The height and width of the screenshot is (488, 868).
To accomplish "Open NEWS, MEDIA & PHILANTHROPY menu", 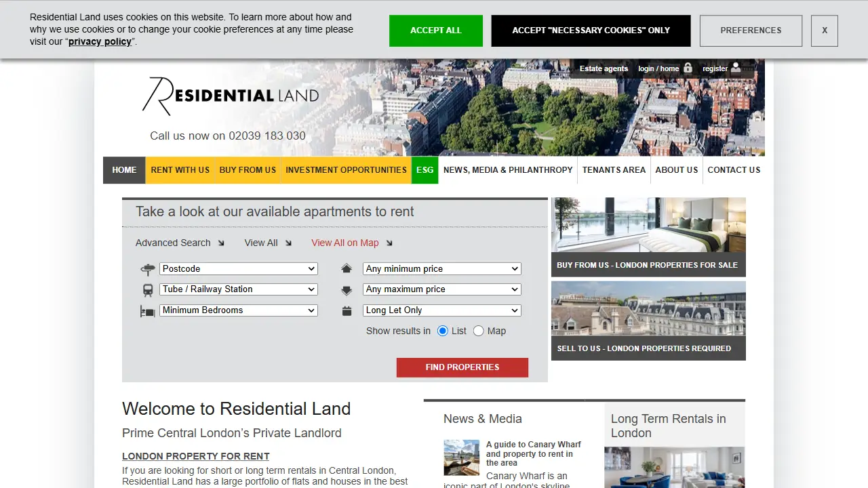I will 508,170.
